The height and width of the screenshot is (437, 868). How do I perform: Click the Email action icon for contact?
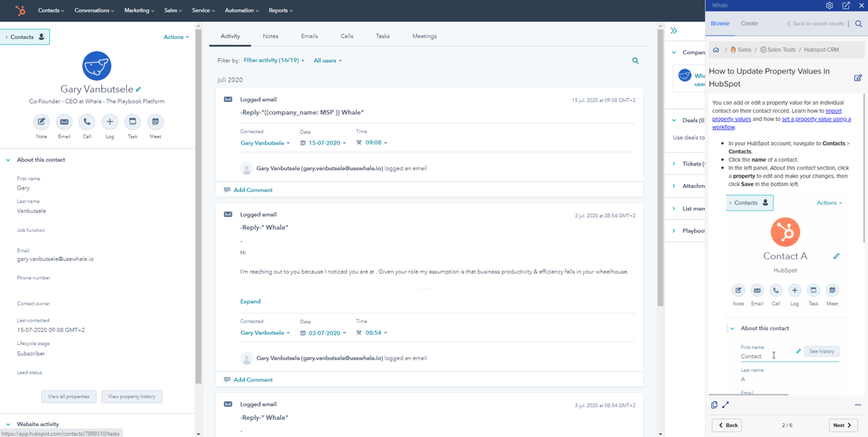coord(64,122)
